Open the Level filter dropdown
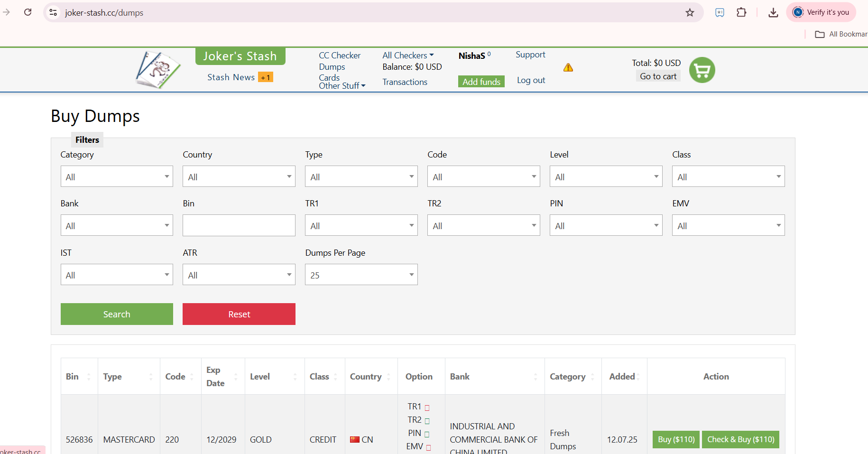This screenshot has width=868, height=454. 606,176
